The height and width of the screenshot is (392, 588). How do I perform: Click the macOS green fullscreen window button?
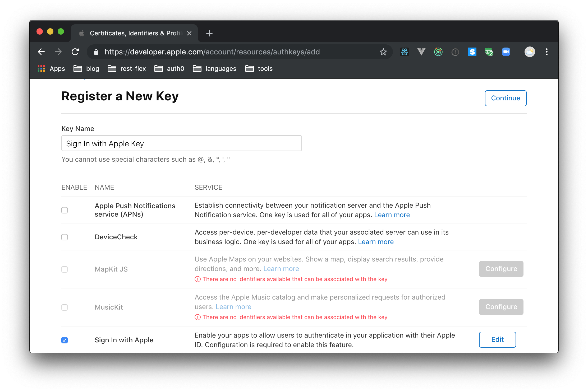tap(61, 32)
